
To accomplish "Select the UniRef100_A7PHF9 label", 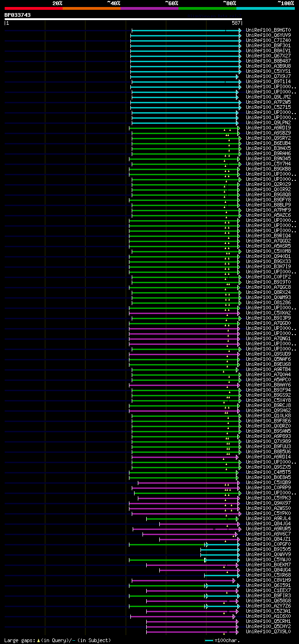I will point(268,210).
